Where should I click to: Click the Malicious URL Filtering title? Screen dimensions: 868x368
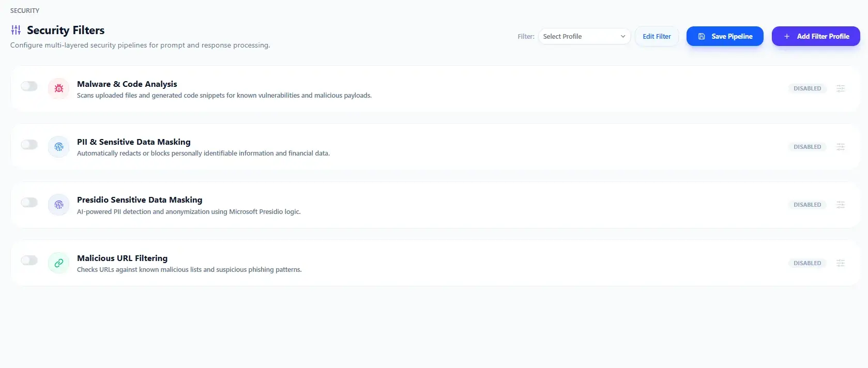(x=122, y=258)
